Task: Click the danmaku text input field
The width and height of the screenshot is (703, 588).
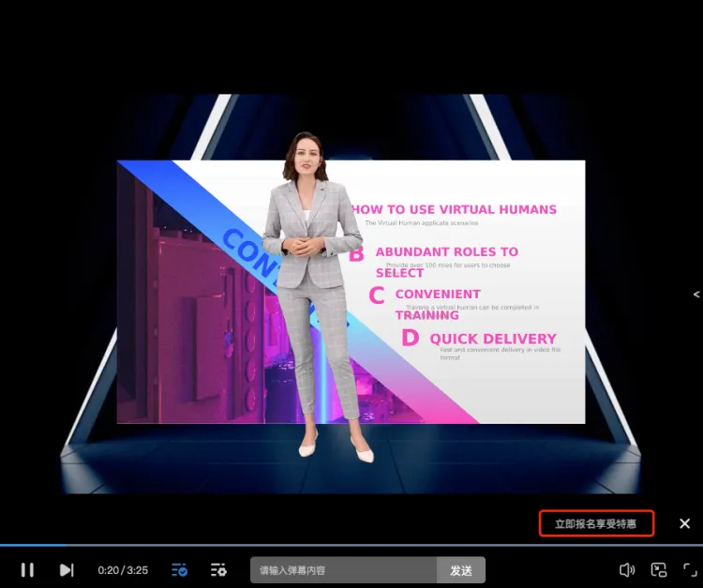Action: pos(343,569)
